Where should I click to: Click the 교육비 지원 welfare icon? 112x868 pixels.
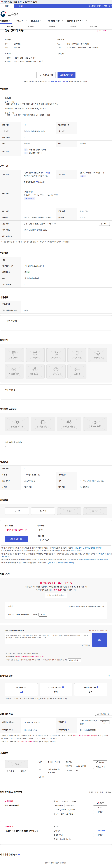point(77,355)
